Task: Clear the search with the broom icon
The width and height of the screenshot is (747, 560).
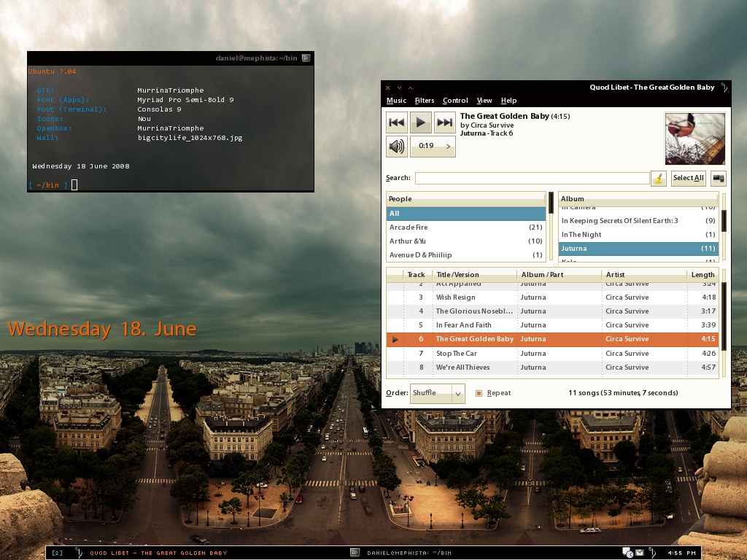Action: (659, 178)
